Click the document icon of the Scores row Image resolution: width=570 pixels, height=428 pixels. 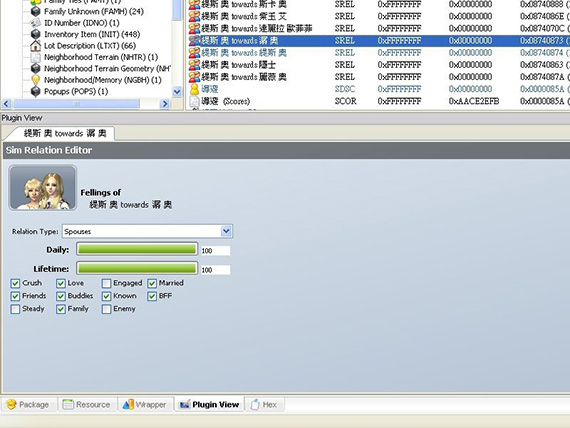[194, 101]
